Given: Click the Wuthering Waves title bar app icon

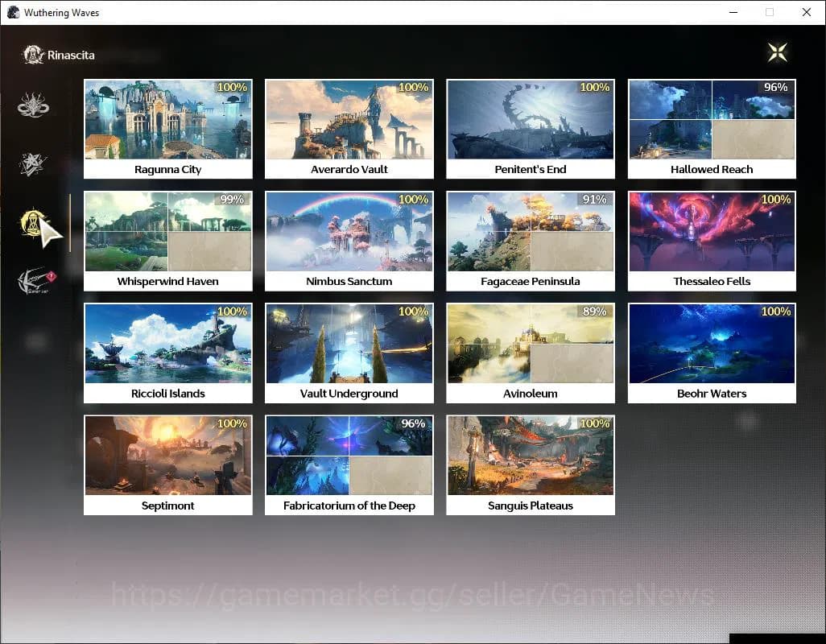Looking at the screenshot, I should point(13,13).
